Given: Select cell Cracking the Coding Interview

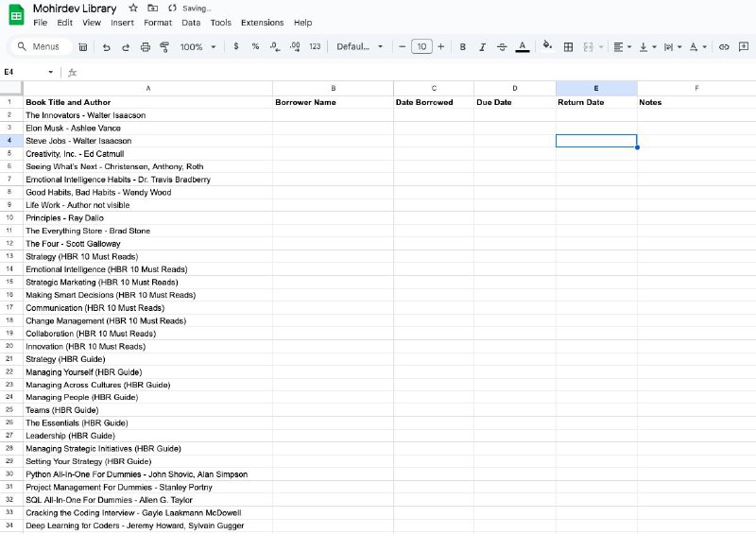Looking at the screenshot, I should [x=148, y=513].
